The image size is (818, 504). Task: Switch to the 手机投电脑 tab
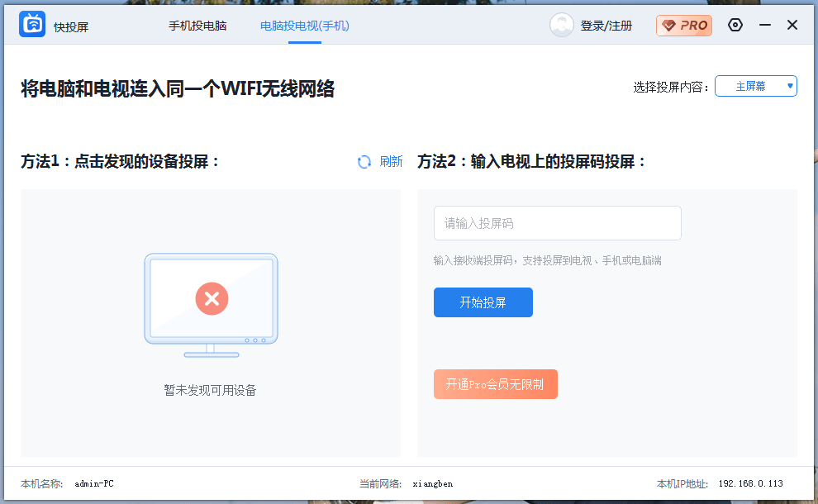click(x=197, y=25)
